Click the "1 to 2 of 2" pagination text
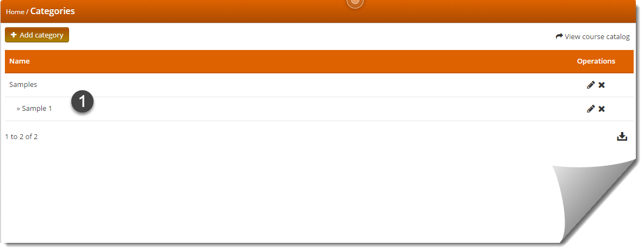644x251 pixels. pyautogui.click(x=21, y=136)
